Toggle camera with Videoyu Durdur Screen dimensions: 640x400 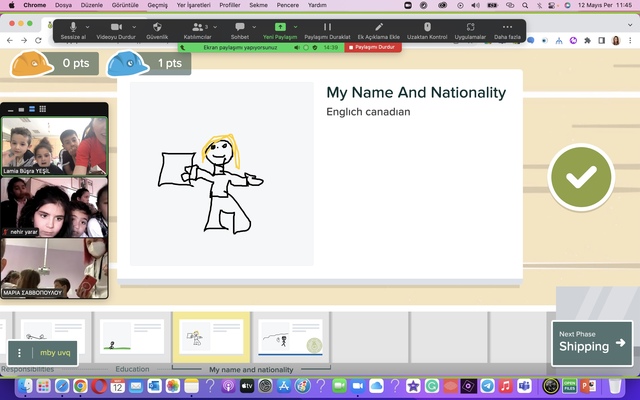tap(115, 29)
